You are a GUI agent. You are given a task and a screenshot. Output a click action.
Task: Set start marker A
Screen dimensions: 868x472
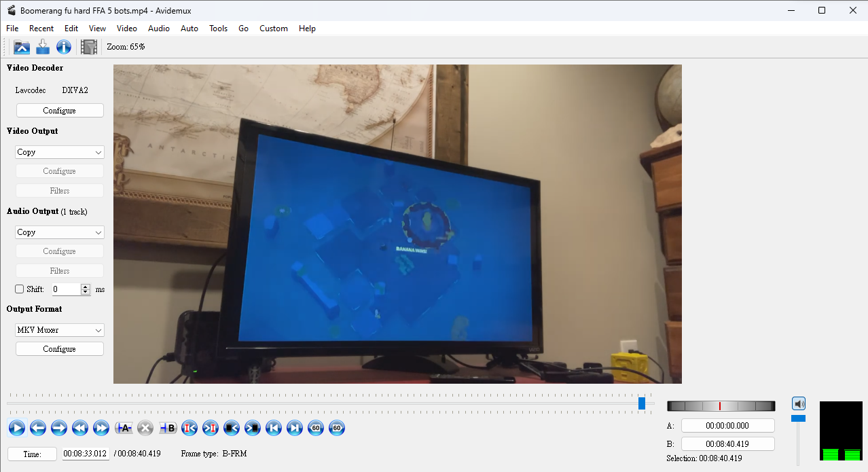124,428
